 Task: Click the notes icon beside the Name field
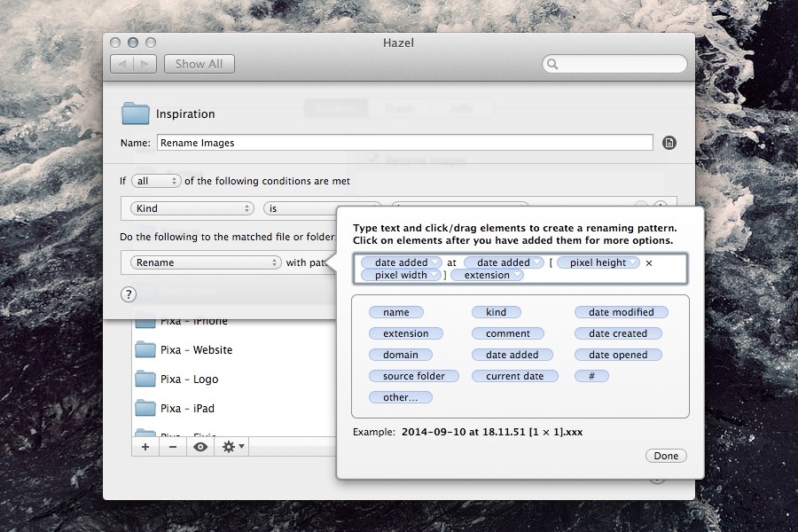click(669, 143)
